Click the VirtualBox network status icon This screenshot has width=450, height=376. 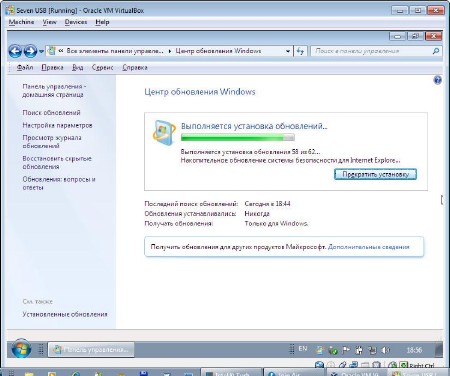coord(354,365)
